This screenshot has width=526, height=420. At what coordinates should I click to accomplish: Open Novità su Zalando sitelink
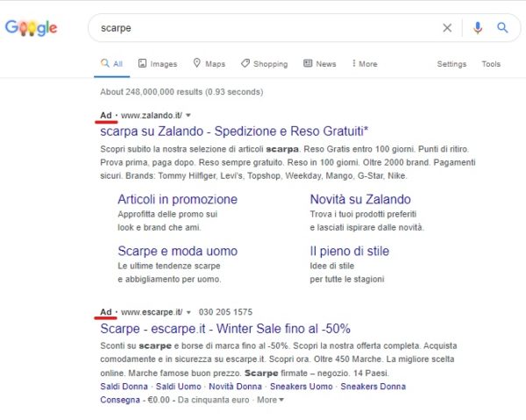(360, 199)
